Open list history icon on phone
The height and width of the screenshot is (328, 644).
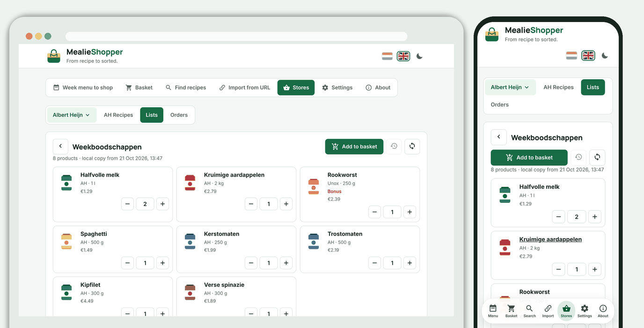pos(578,157)
